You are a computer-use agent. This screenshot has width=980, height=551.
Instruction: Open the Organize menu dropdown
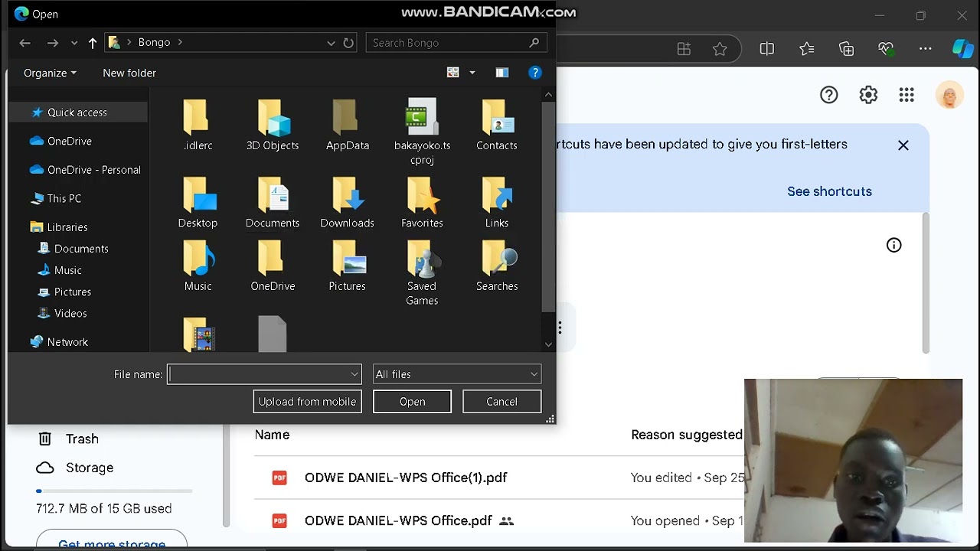pyautogui.click(x=50, y=73)
